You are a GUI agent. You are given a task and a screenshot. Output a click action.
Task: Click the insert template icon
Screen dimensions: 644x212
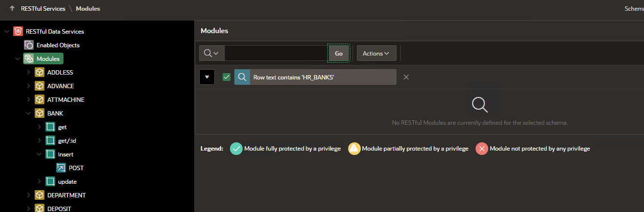[50, 154]
